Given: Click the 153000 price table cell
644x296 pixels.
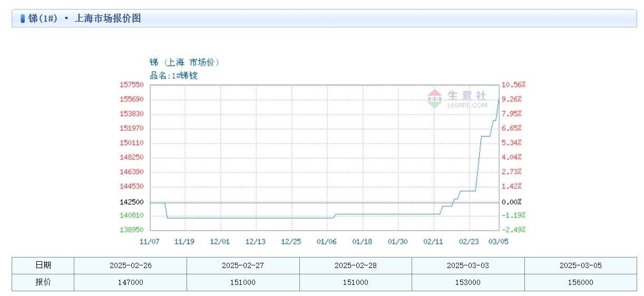Looking at the screenshot, I should (467, 282).
